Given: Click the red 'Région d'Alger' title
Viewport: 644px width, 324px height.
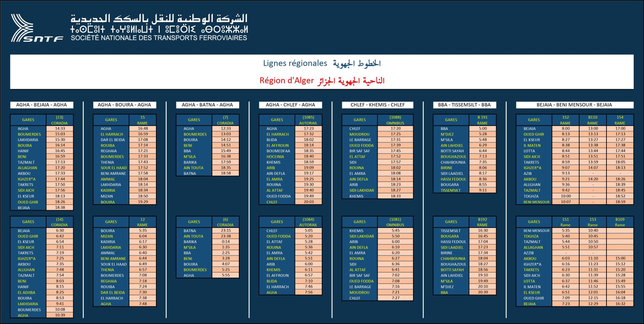Looking at the screenshot, I should [286, 81].
